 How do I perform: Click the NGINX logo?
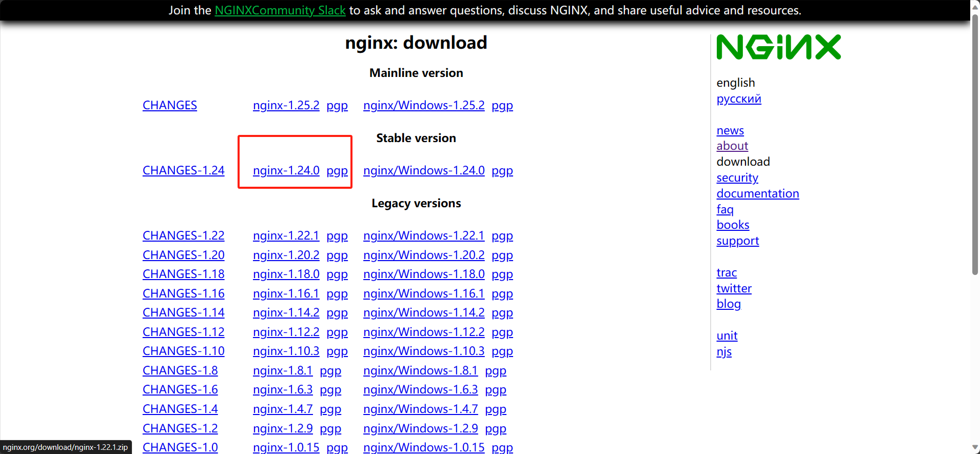(778, 47)
